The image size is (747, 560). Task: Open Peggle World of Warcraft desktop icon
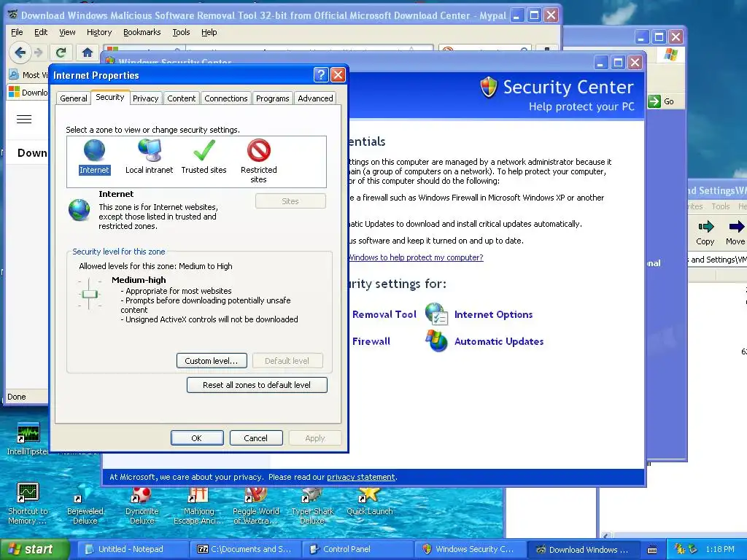tap(255, 494)
